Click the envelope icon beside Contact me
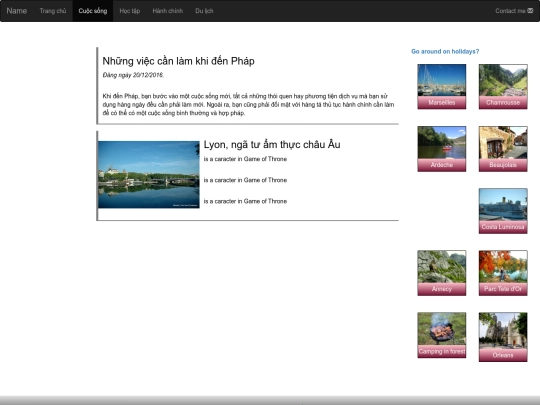Viewport: 540px width, 405px height. (x=530, y=11)
